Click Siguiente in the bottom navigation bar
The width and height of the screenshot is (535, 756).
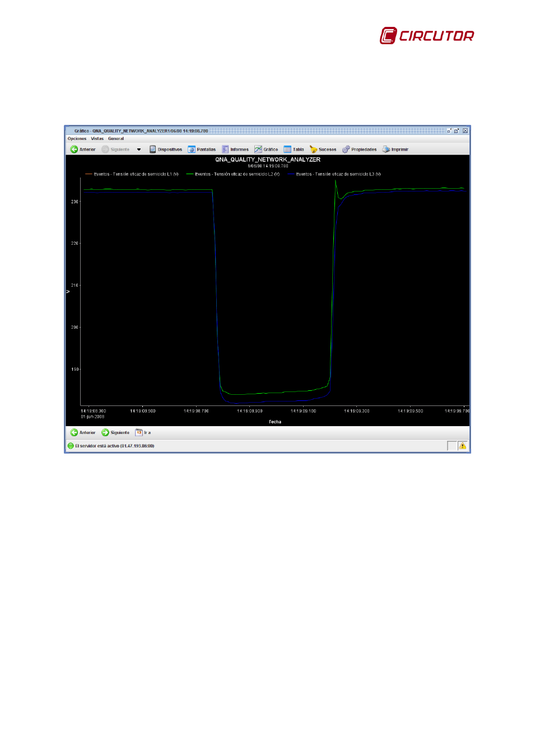tap(115, 432)
